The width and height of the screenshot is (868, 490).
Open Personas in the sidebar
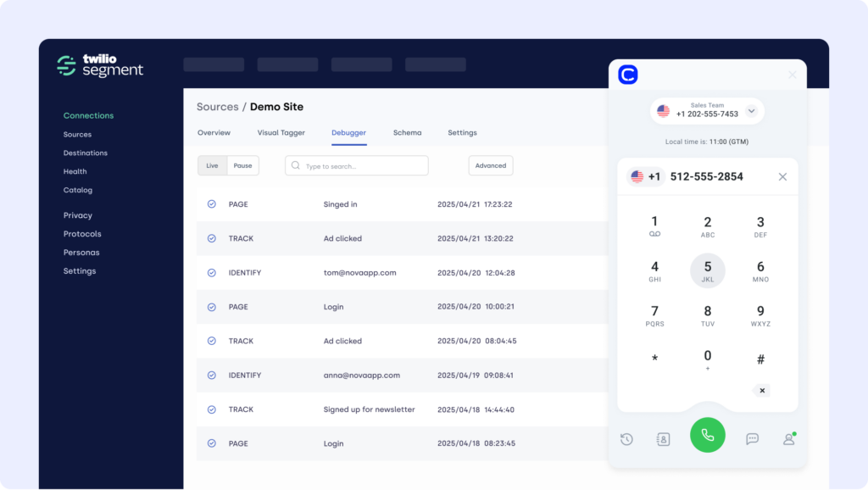point(81,253)
